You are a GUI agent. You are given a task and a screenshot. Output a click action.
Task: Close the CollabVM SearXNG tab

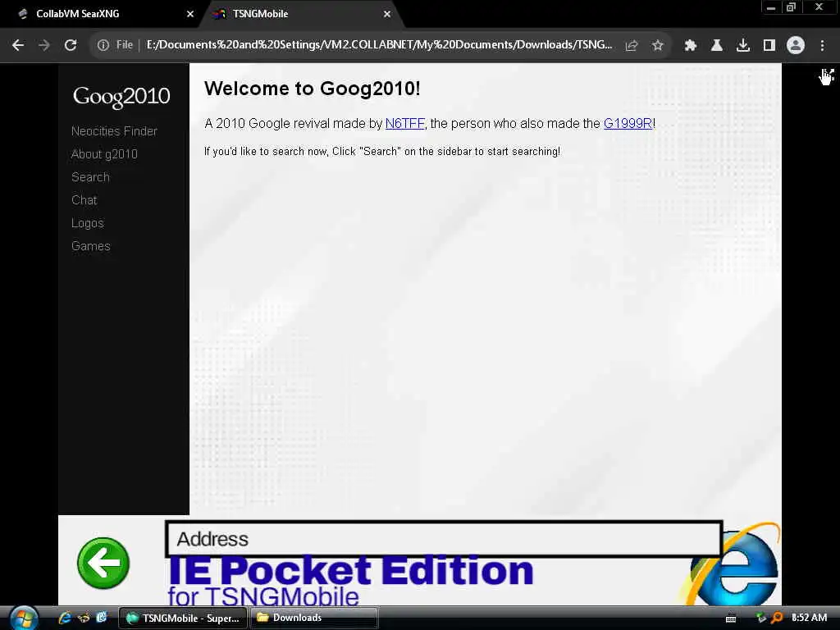[x=190, y=14]
